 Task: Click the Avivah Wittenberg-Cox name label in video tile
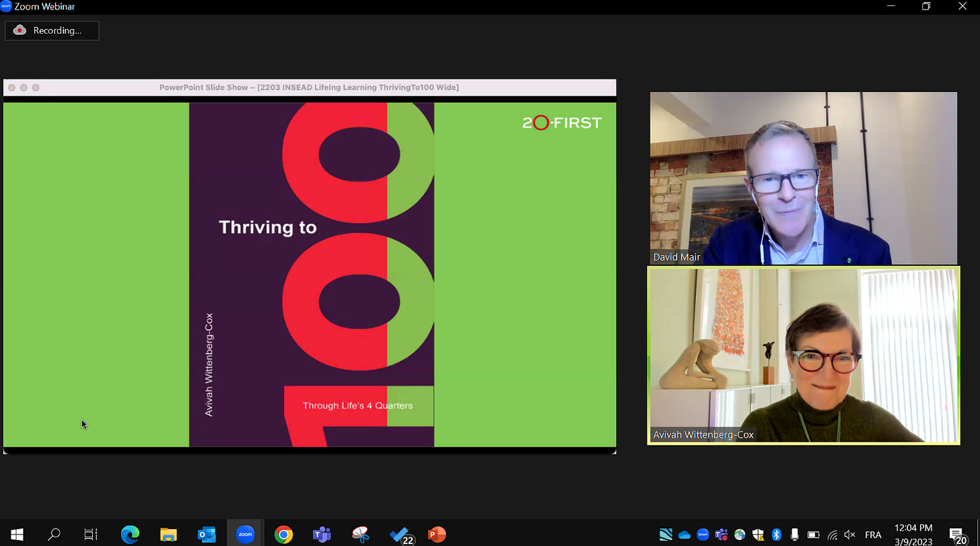[703, 435]
